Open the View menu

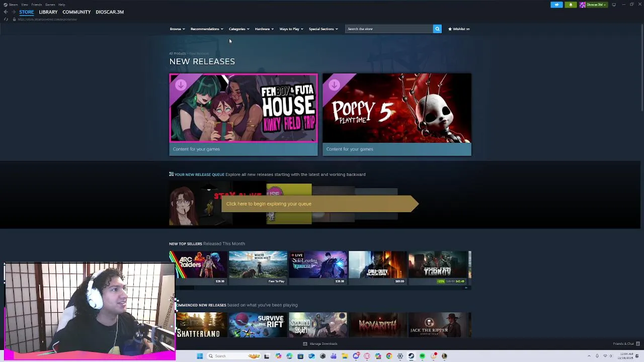[24, 5]
